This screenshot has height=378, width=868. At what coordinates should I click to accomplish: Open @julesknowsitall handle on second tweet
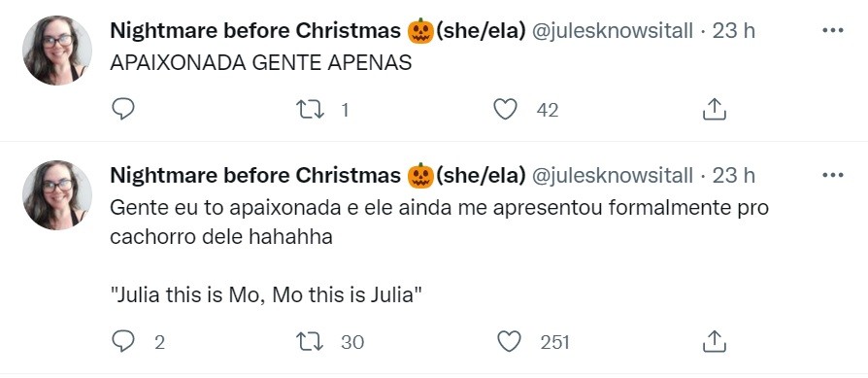[x=612, y=176]
